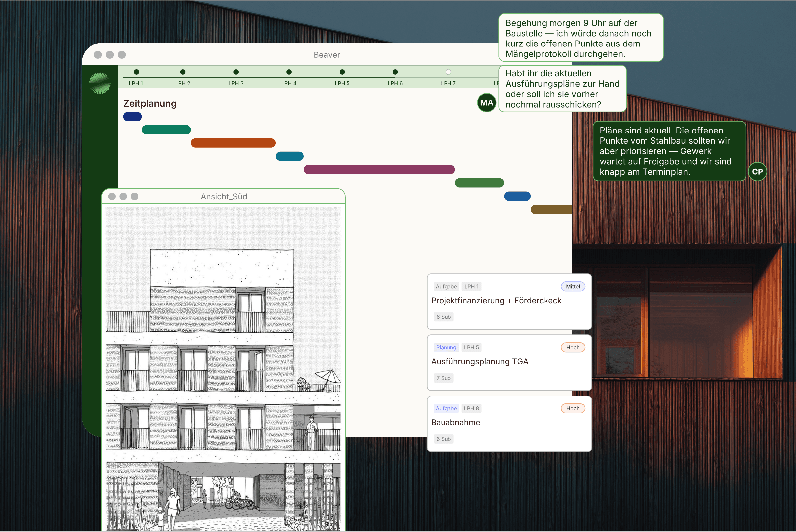Viewport: 796px width, 532px height.
Task: Open the Projektfinanzierung + Förderckeck card
Action: pyautogui.click(x=496, y=301)
